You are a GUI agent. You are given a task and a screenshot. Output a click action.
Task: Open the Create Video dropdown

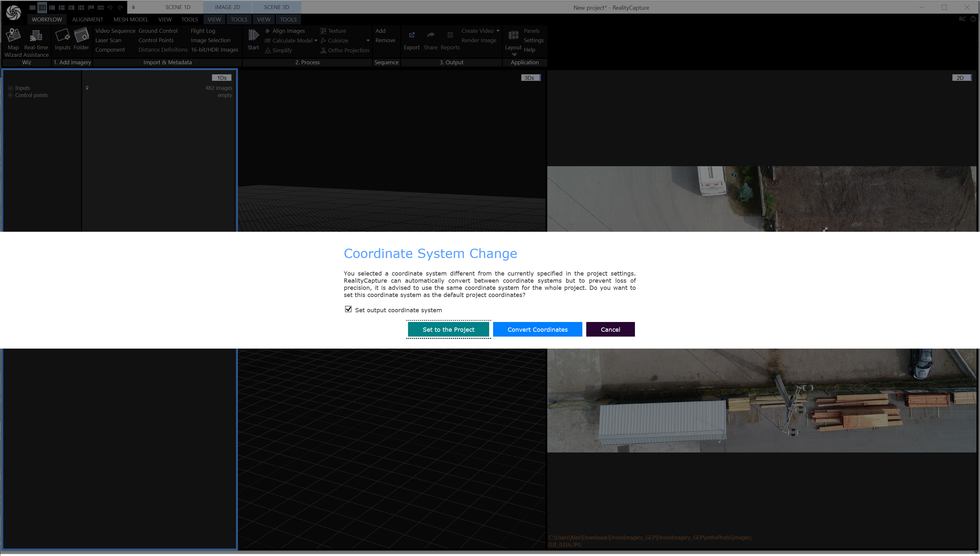click(498, 31)
